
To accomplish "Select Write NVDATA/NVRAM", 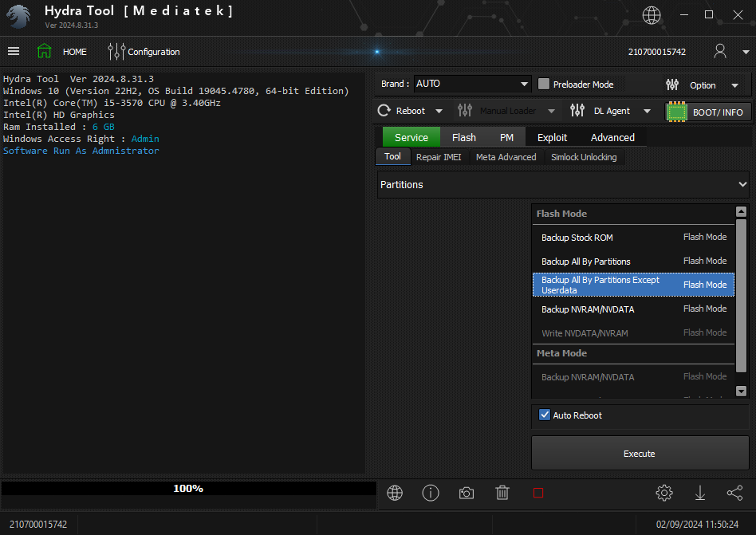I will click(633, 333).
